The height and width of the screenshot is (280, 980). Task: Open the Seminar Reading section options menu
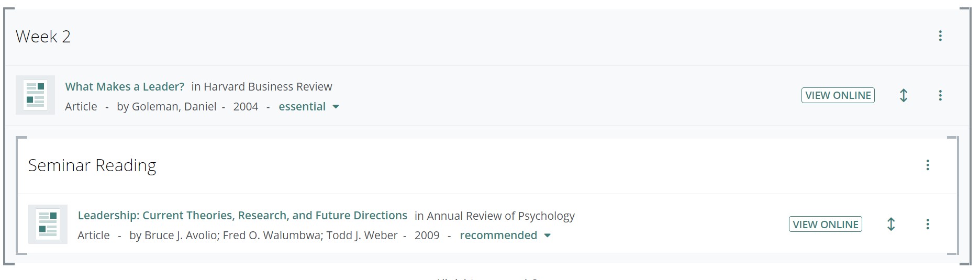pos(928,165)
